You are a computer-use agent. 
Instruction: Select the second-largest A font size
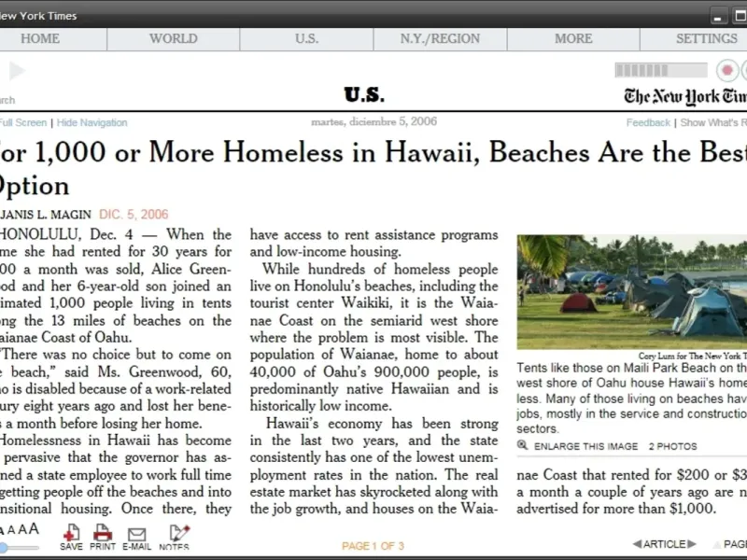pos(22,529)
